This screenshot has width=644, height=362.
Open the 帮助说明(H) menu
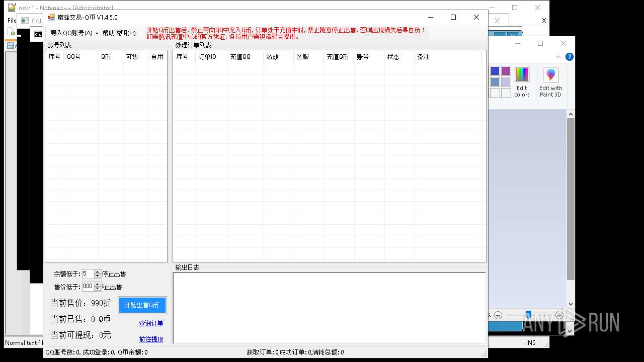click(119, 33)
